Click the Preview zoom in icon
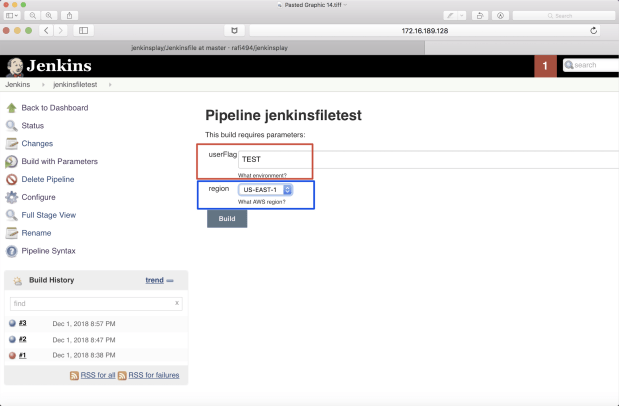This screenshot has height=406, width=619. click(49, 15)
